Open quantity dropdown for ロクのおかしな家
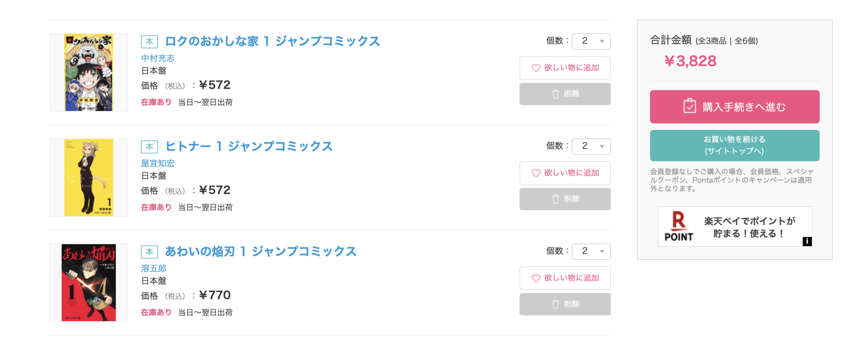Viewport: 868px width, 346px height. 591,41
